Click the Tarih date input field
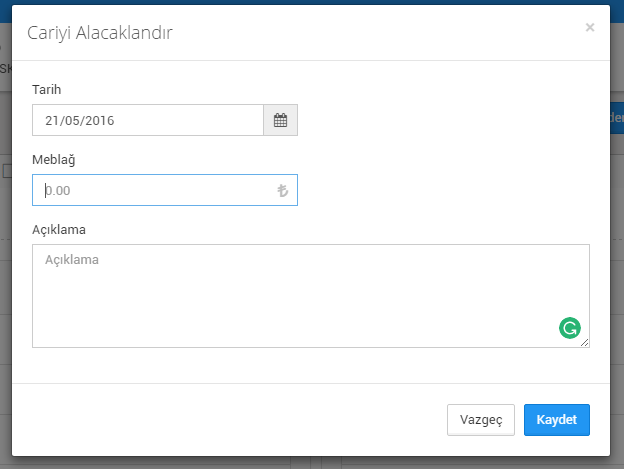 (148, 120)
